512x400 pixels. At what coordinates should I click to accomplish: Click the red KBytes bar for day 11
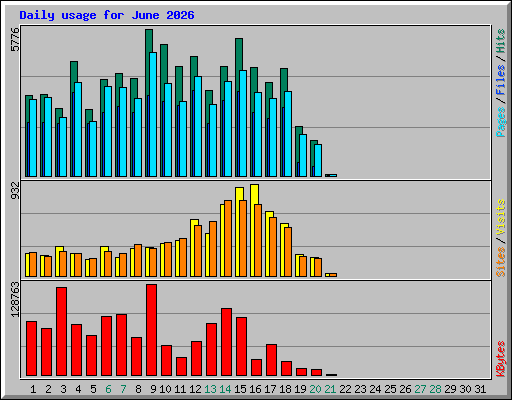click(x=181, y=367)
